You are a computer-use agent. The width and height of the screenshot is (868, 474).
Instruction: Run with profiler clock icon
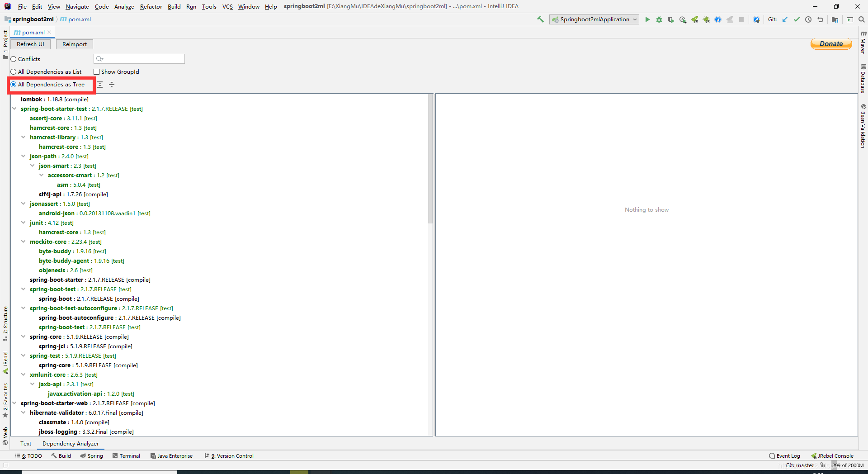(x=683, y=19)
